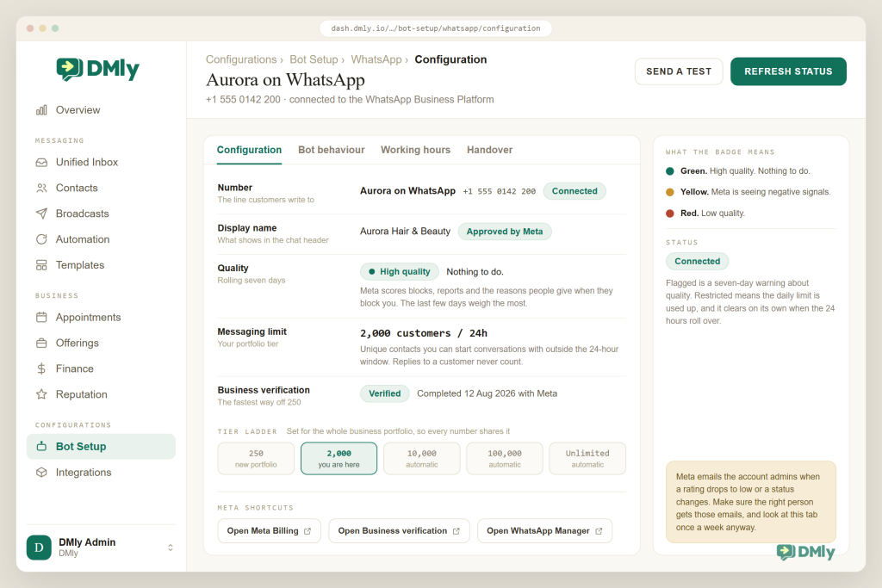Navigate to Broadcasts
882x588 pixels.
[102, 214]
